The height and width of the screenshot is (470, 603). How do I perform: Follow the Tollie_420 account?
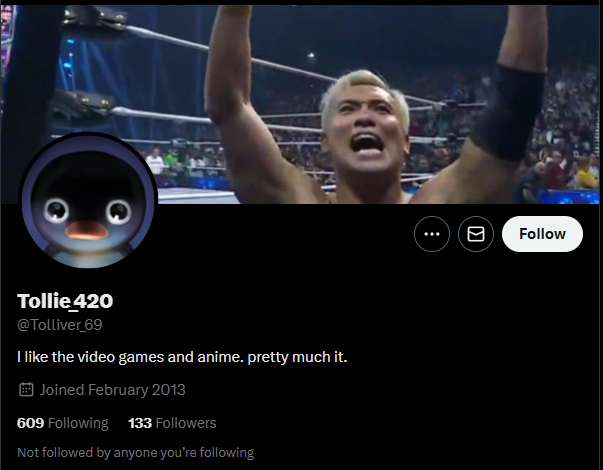(x=542, y=234)
